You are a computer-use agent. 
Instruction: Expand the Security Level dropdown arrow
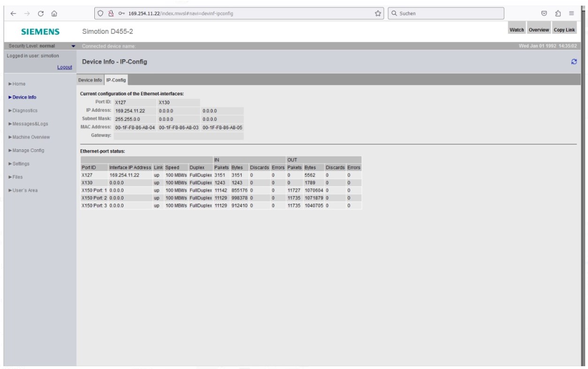tap(73, 46)
